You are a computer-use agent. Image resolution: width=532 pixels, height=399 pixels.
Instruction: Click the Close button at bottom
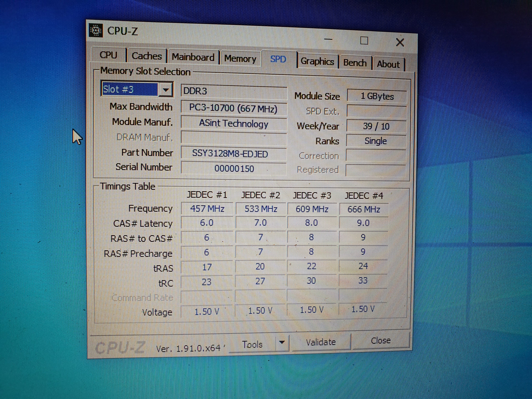[380, 341]
